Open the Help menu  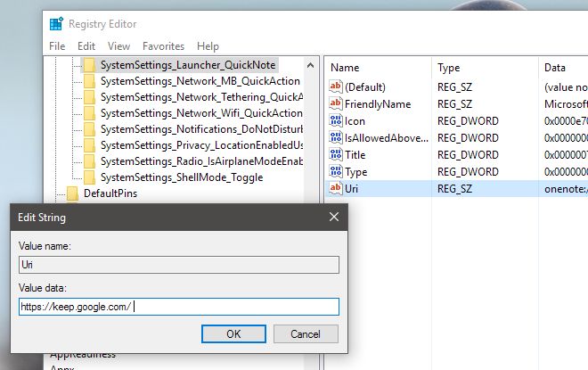[x=208, y=46]
